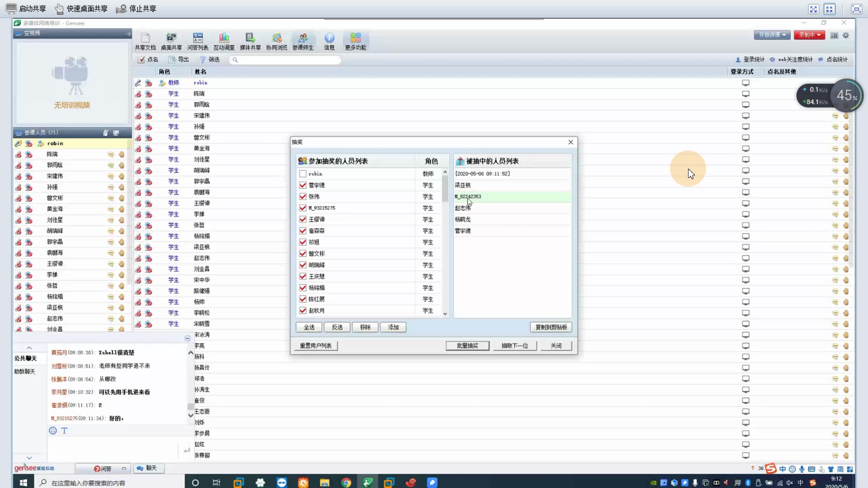Screen dimensions: 868x488
Task: Open Task View on the taskbar
Action: point(217,483)
